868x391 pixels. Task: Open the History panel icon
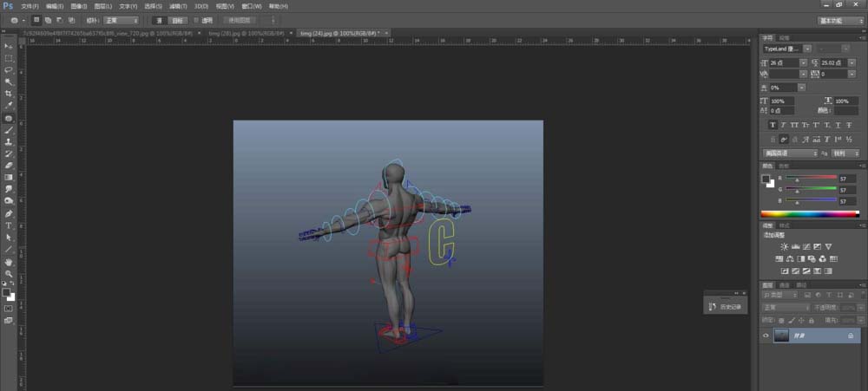[713, 307]
